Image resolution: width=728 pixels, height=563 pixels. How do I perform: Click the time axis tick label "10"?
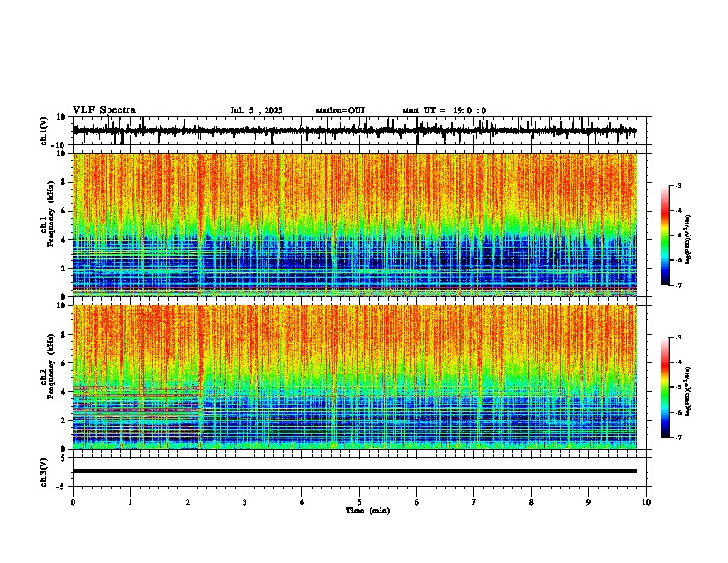pyautogui.click(x=646, y=502)
